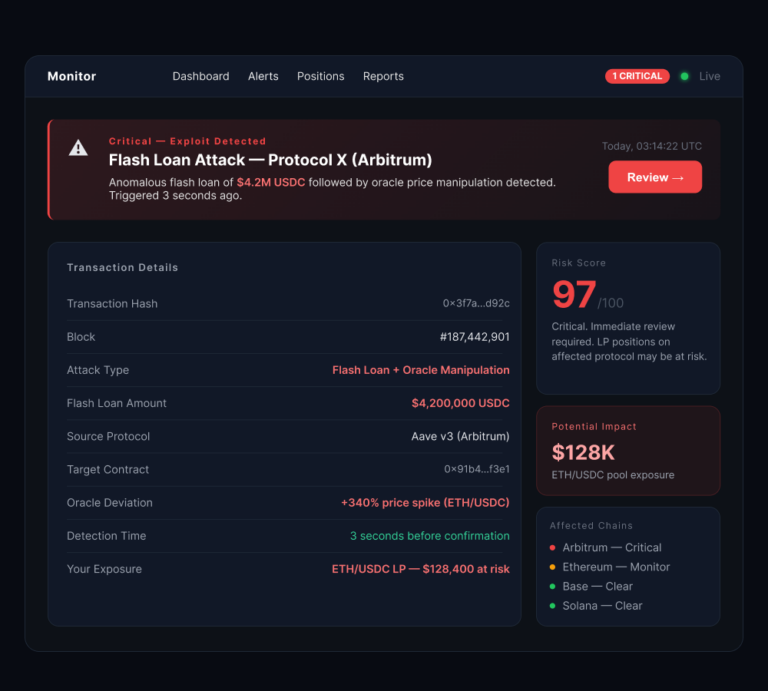Click the Your Exposure row label
Screen dimensions: 768x691
pos(104,569)
